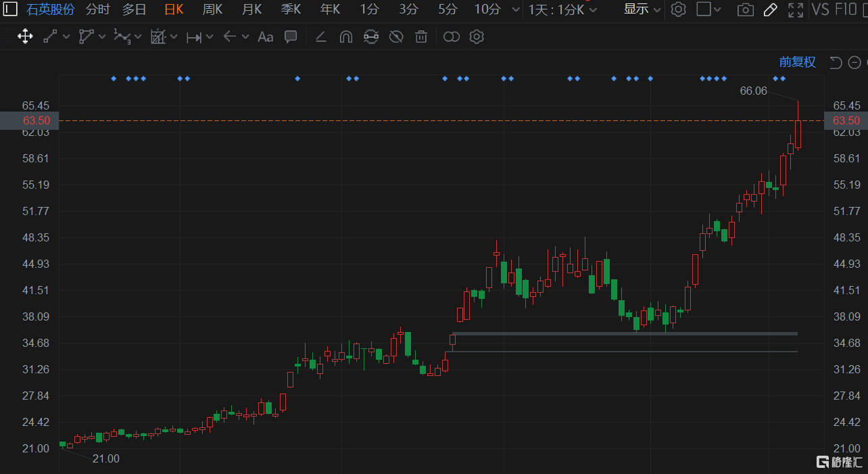
Task: Select the 月K monthly chart tab
Action: click(252, 9)
